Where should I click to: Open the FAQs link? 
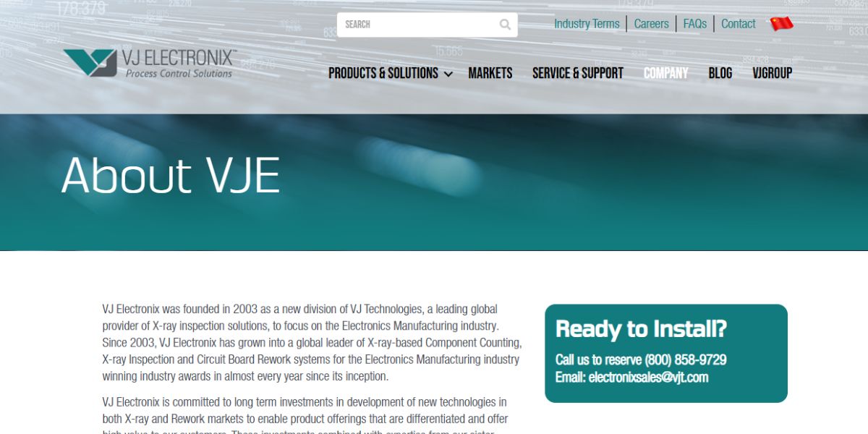coord(695,24)
